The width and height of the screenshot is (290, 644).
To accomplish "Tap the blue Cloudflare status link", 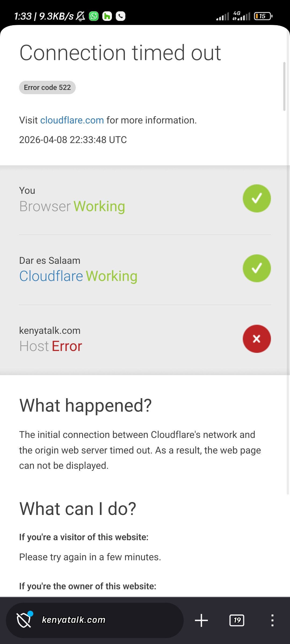I will [51, 276].
